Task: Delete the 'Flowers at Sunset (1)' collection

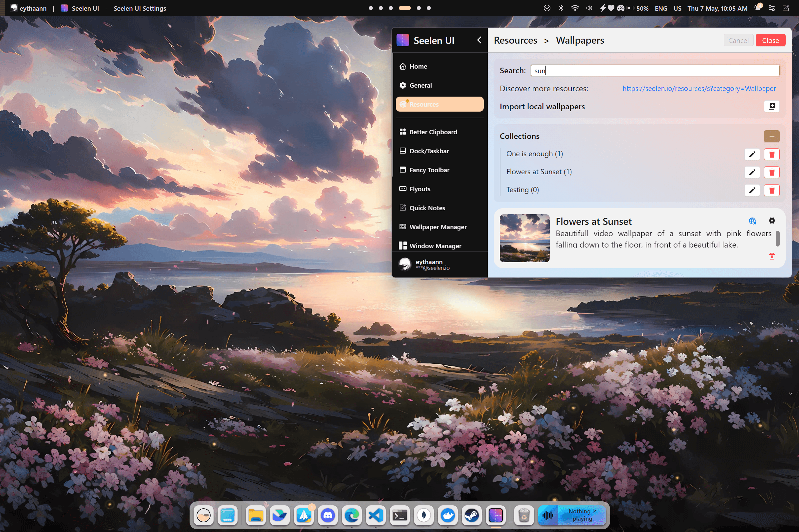Action: 772,172
